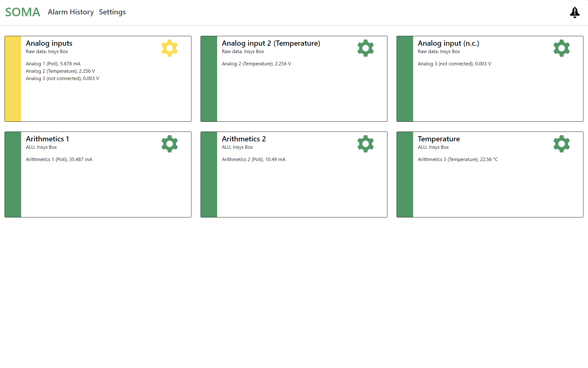Open gear settings for Analog input 2 (Temperature)
The width and height of the screenshot is (588, 368).
tap(366, 48)
